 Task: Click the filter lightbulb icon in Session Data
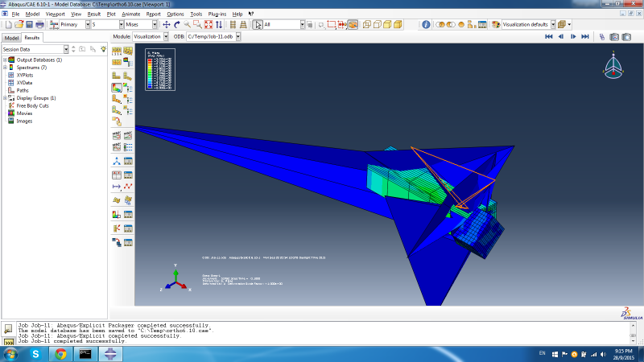pyautogui.click(x=103, y=49)
